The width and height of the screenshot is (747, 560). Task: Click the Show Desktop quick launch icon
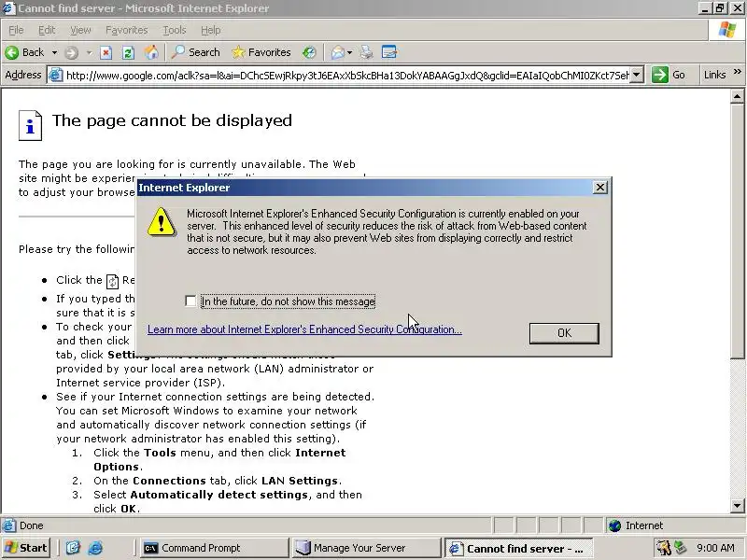[73, 548]
